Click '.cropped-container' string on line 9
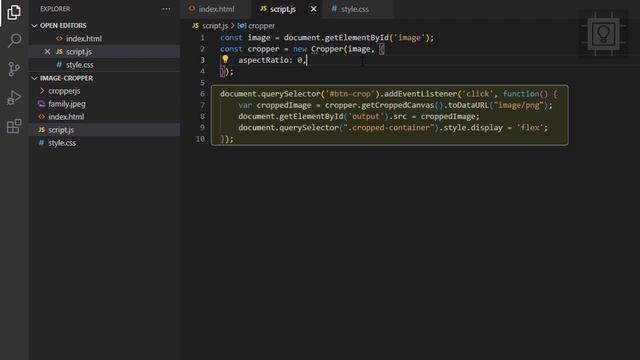The height and width of the screenshot is (360, 640). [389, 128]
